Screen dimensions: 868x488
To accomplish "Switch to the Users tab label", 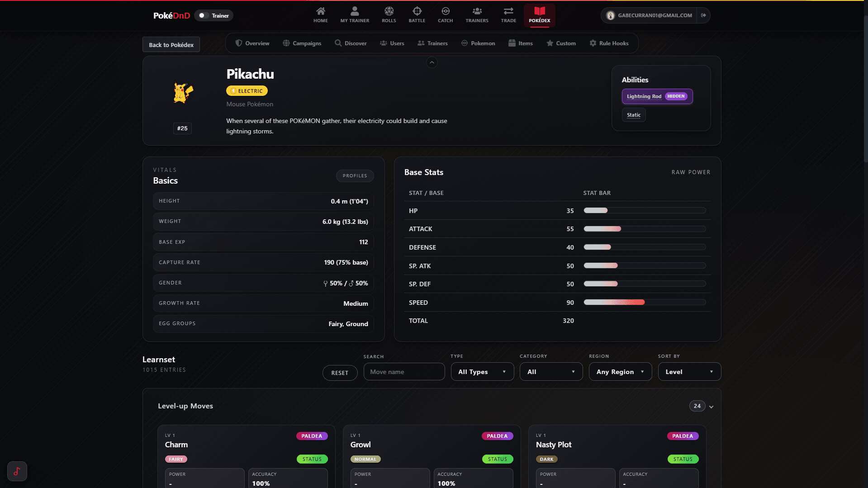I will (x=397, y=43).
